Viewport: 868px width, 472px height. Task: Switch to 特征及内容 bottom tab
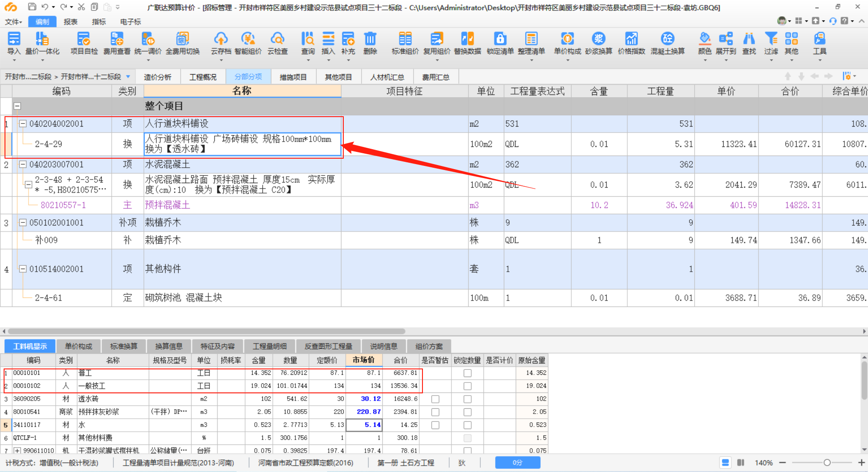pos(218,346)
